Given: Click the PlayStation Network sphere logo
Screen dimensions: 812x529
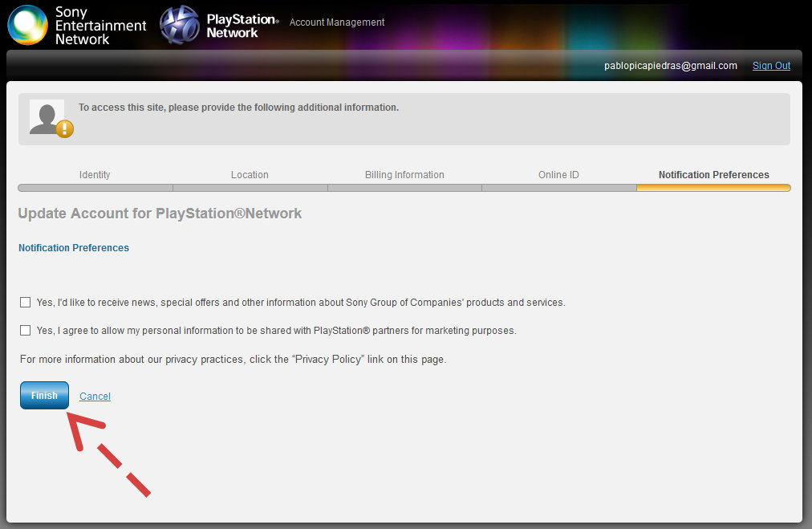Looking at the screenshot, I should 179,25.
